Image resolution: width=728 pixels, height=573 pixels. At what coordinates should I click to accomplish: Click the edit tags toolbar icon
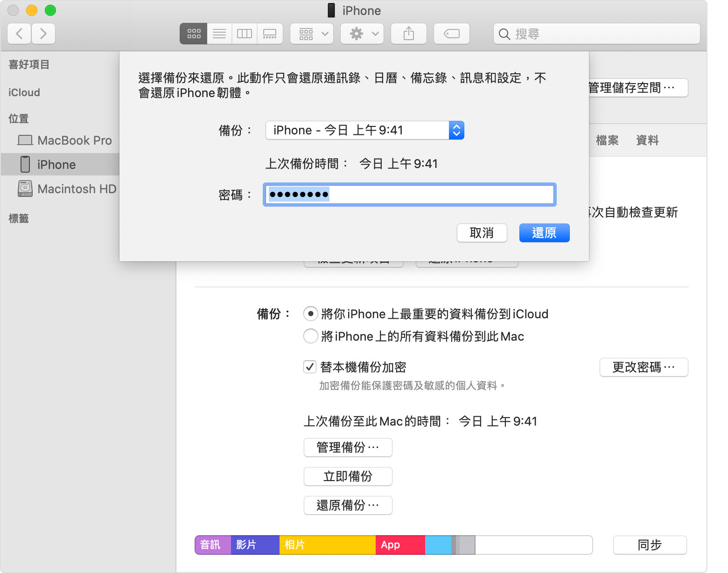point(452,34)
